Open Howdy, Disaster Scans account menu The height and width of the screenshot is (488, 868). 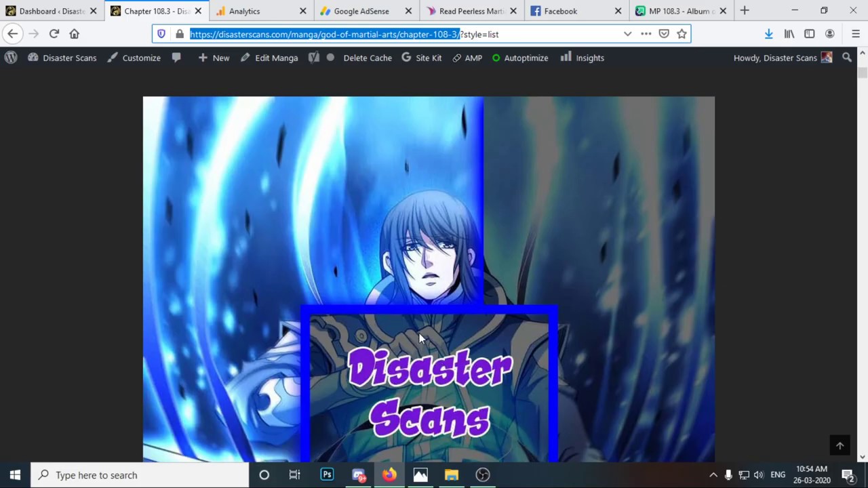coord(783,58)
